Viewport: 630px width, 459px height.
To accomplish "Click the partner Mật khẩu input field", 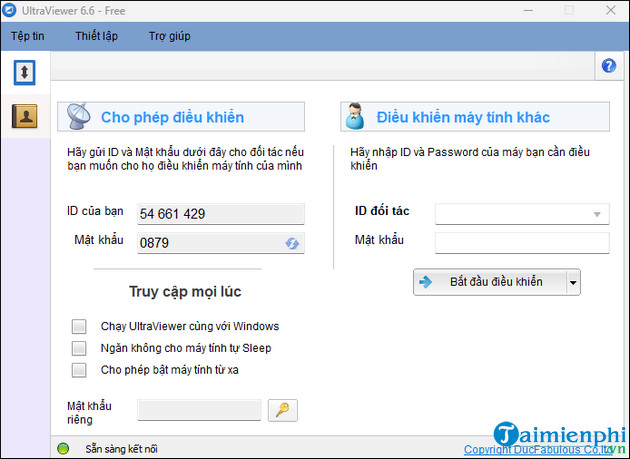I will click(521, 242).
